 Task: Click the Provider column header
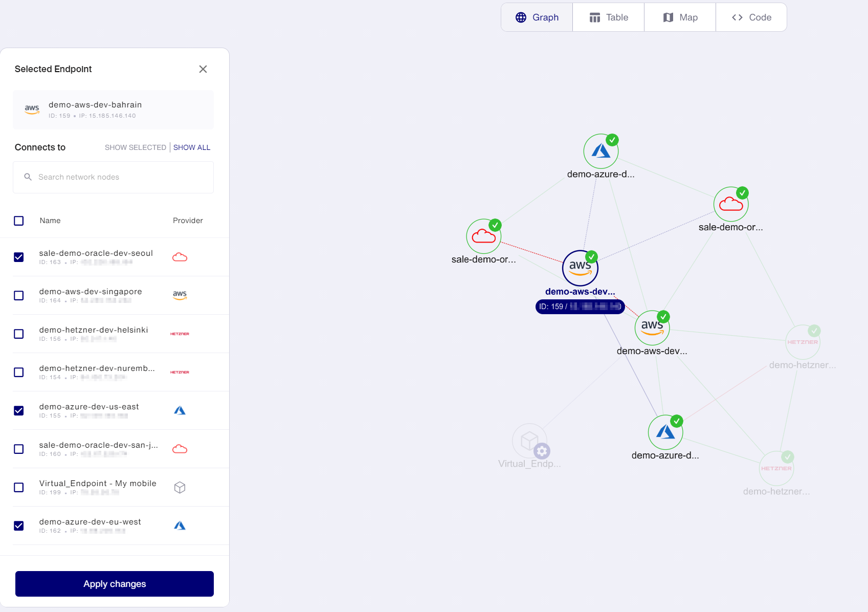click(188, 221)
